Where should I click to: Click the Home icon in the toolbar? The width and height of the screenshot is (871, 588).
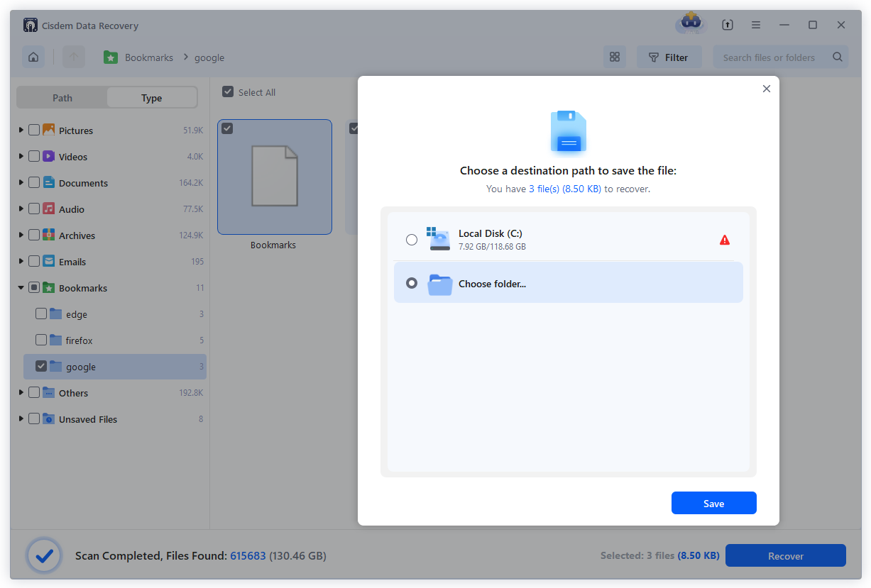point(33,56)
